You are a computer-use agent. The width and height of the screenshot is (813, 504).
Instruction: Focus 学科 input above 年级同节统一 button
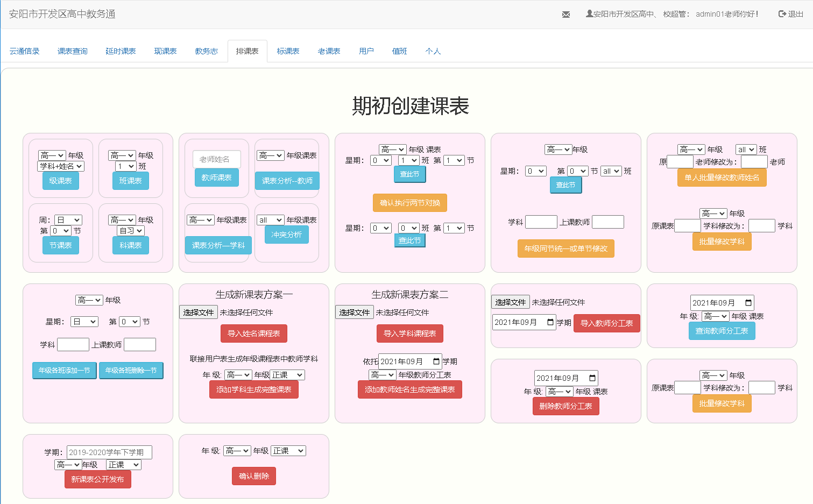tap(541, 222)
